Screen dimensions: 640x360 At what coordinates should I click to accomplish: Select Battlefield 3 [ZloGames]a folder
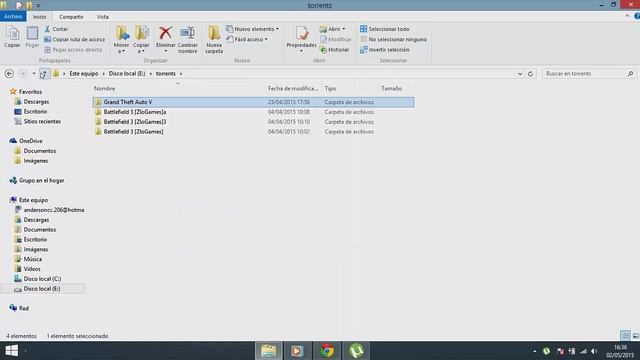pos(253,112)
